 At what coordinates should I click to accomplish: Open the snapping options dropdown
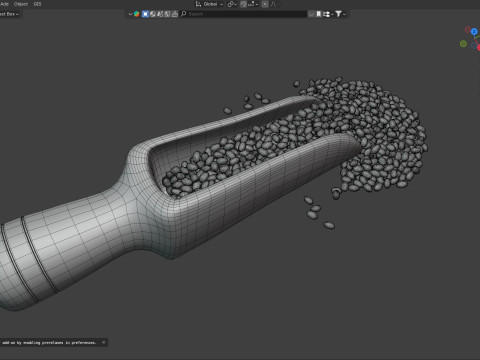point(253,4)
